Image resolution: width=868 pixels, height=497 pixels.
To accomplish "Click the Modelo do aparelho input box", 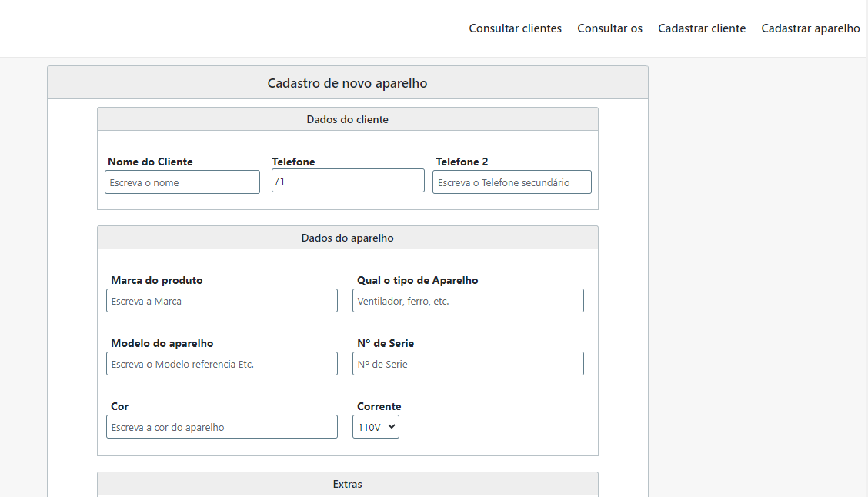I will point(222,364).
